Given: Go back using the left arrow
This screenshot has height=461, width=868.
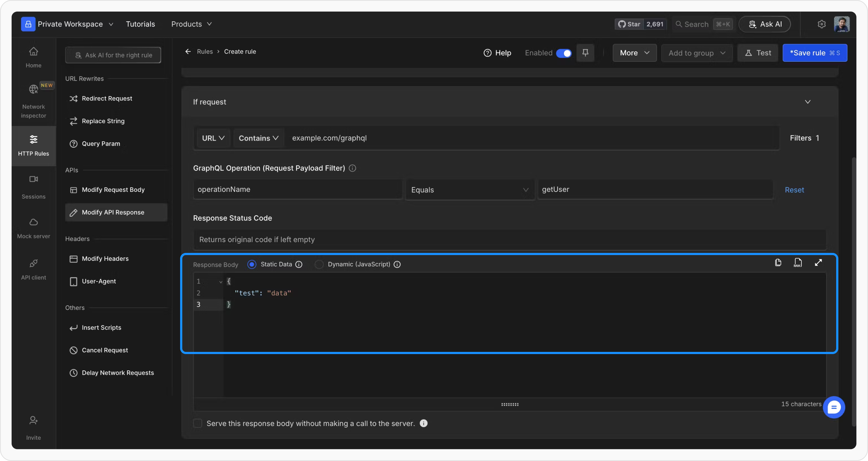Looking at the screenshot, I should [188, 52].
